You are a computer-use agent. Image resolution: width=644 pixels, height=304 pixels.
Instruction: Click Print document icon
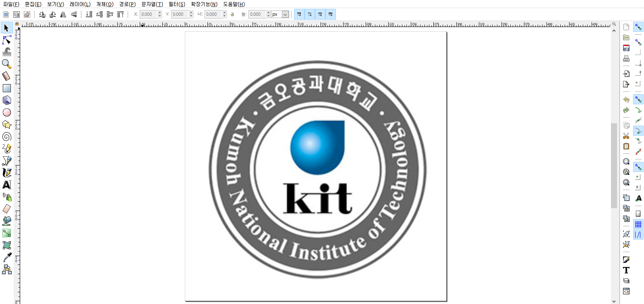coord(626,58)
